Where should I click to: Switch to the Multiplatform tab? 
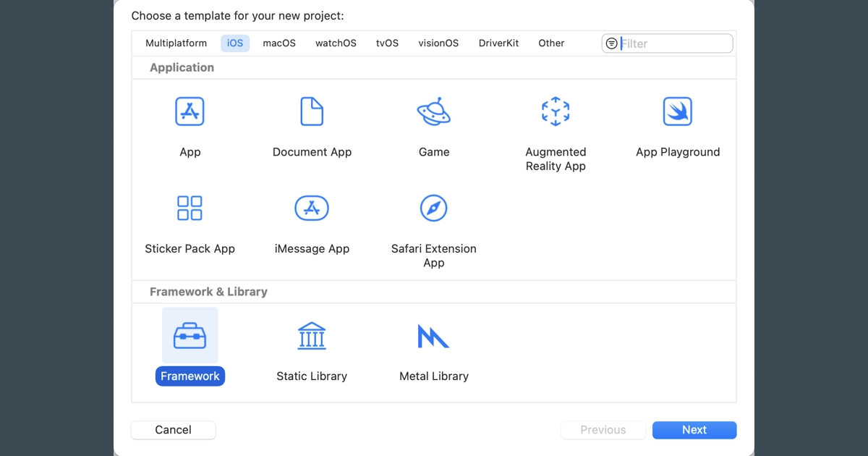click(176, 43)
